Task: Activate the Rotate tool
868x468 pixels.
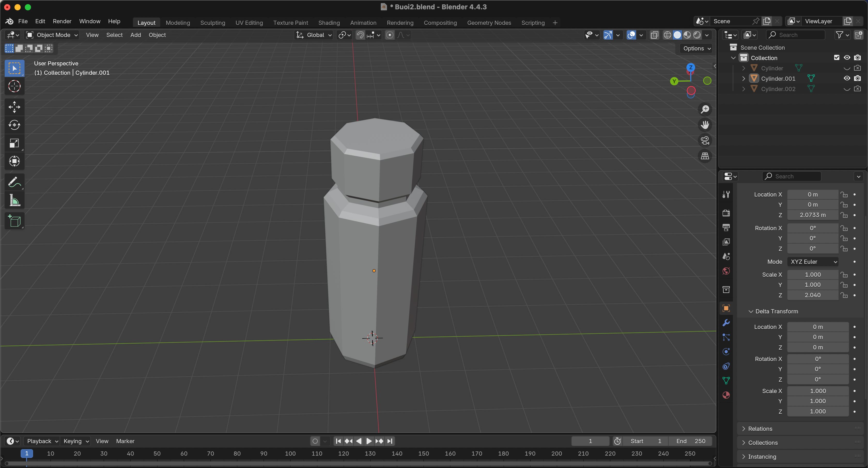Action: click(x=14, y=125)
